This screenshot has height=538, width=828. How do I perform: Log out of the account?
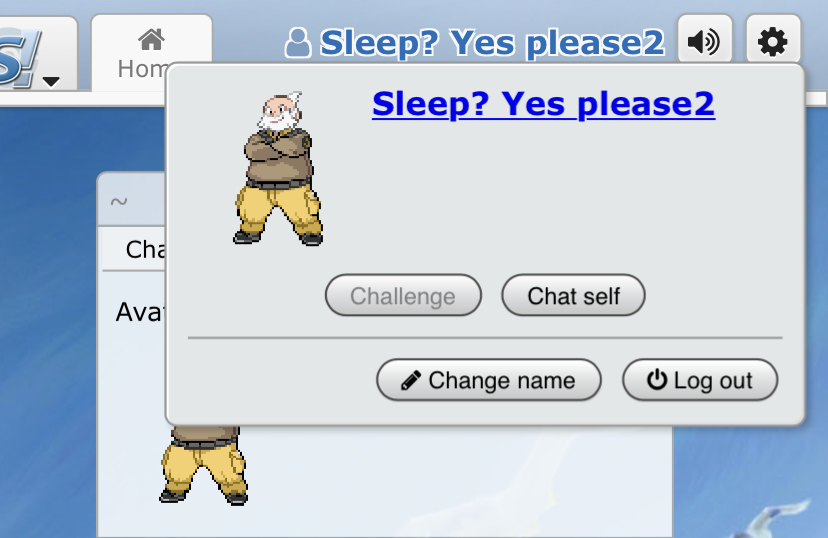700,380
